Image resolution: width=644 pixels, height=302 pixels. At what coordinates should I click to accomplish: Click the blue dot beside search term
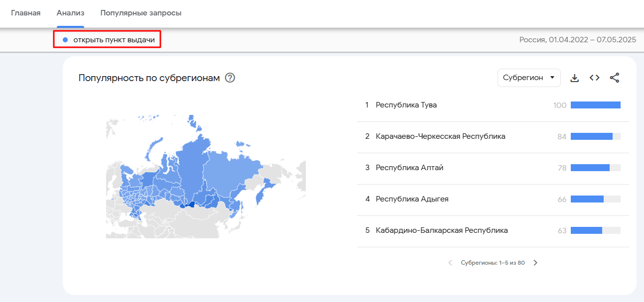65,40
